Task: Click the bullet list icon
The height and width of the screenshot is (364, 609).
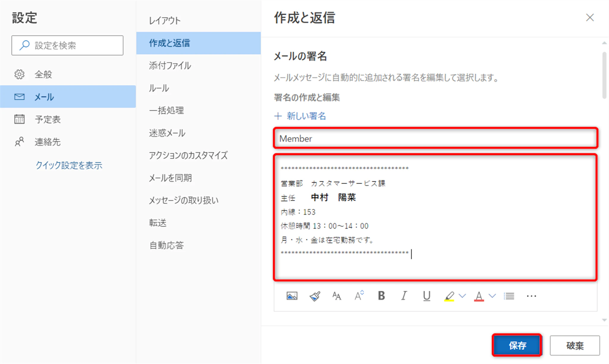Action: pyautogui.click(x=509, y=296)
